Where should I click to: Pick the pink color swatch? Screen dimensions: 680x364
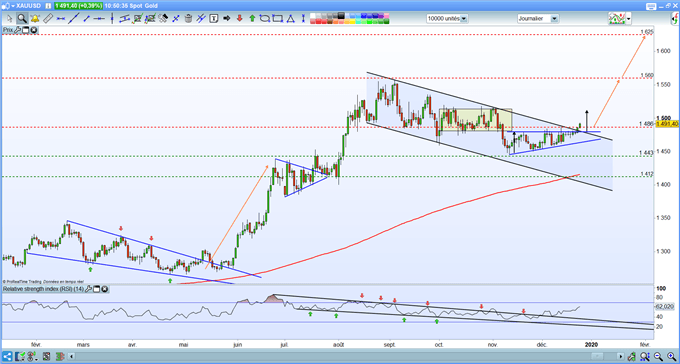click(x=386, y=16)
